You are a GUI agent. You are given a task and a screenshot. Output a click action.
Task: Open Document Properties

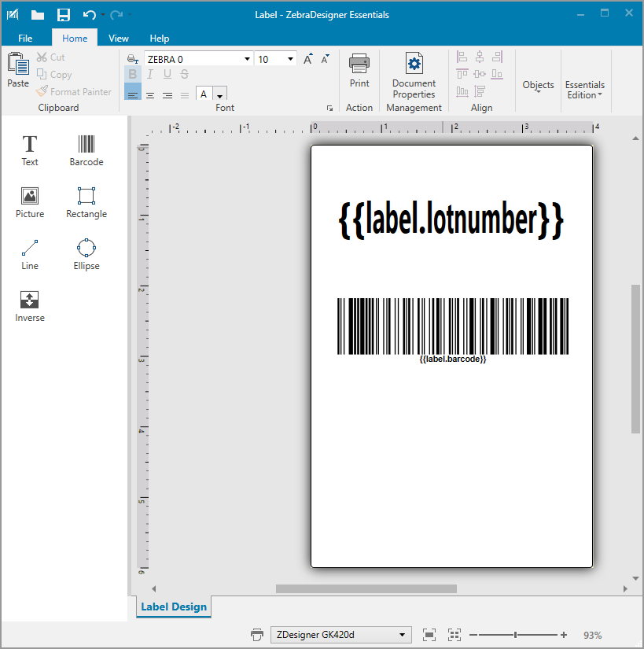414,76
